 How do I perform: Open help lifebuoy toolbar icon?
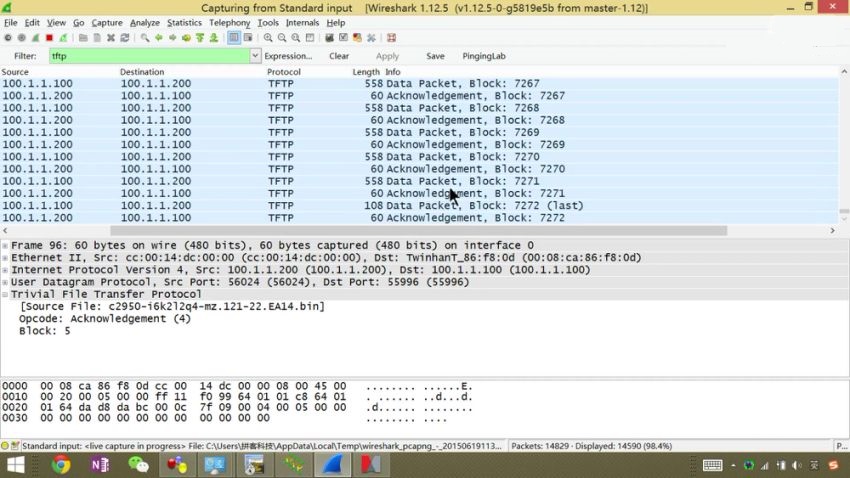pos(391,38)
